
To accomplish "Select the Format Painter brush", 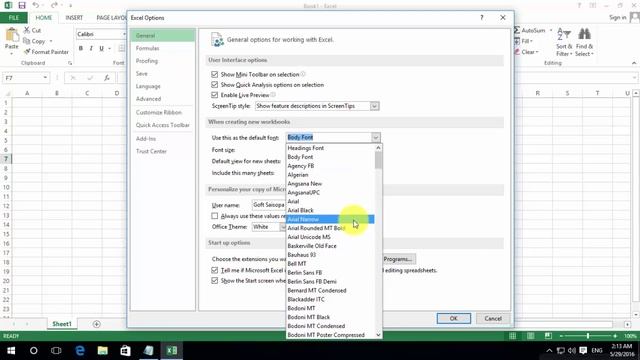I will click(x=27, y=52).
